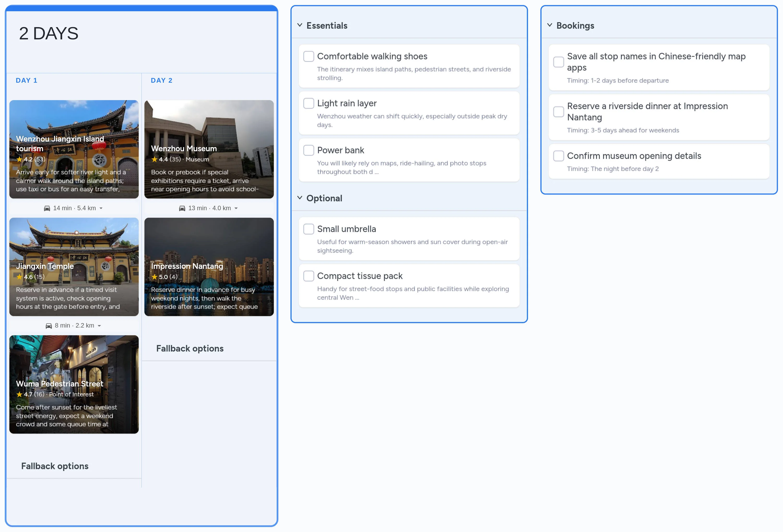This screenshot has width=783, height=532.
Task: Click the star icon on Wenzhou Jiangxin Island card
Action: [20, 159]
